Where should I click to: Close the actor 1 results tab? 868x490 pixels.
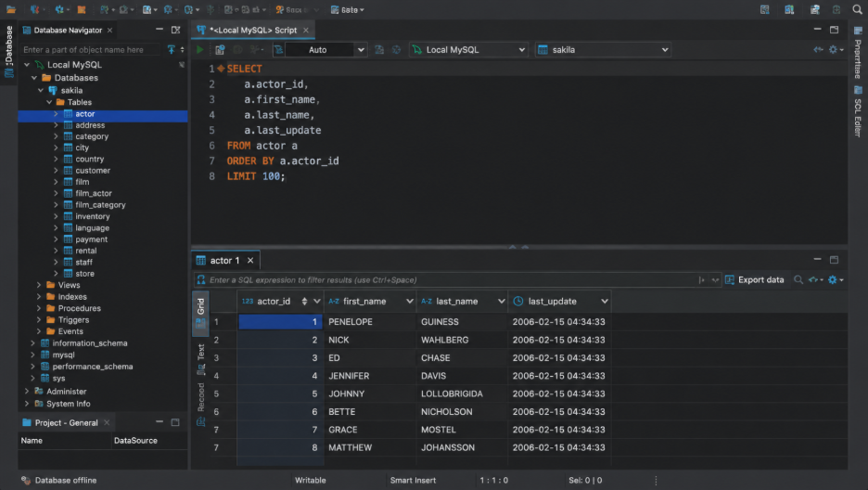point(250,260)
